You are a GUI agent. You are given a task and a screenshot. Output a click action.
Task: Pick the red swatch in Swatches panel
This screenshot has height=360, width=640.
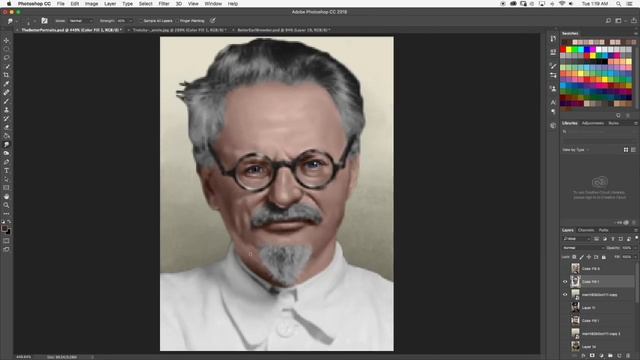tap(563, 49)
